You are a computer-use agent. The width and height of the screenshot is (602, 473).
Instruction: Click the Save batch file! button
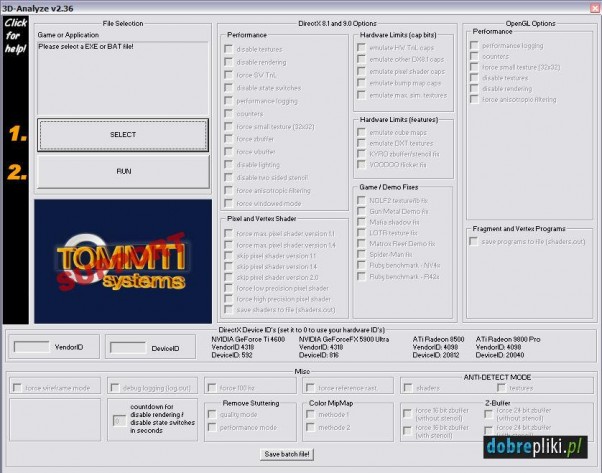tap(287, 454)
